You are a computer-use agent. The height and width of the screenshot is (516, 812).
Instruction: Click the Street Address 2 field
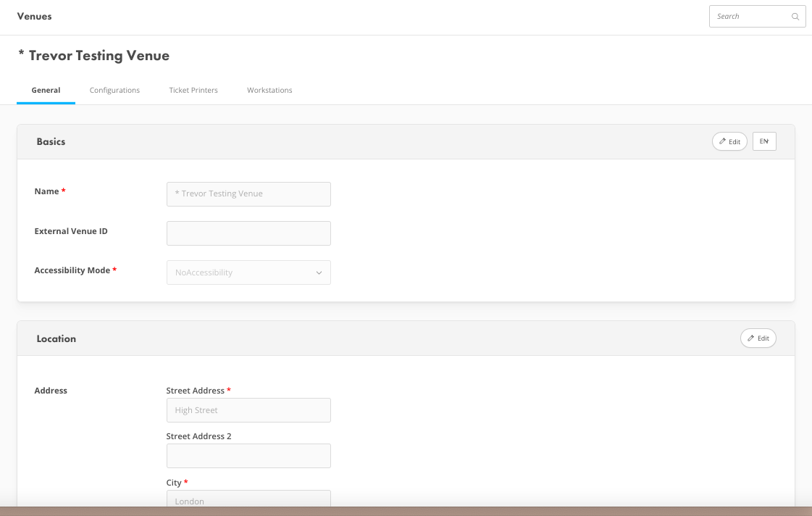click(x=248, y=456)
